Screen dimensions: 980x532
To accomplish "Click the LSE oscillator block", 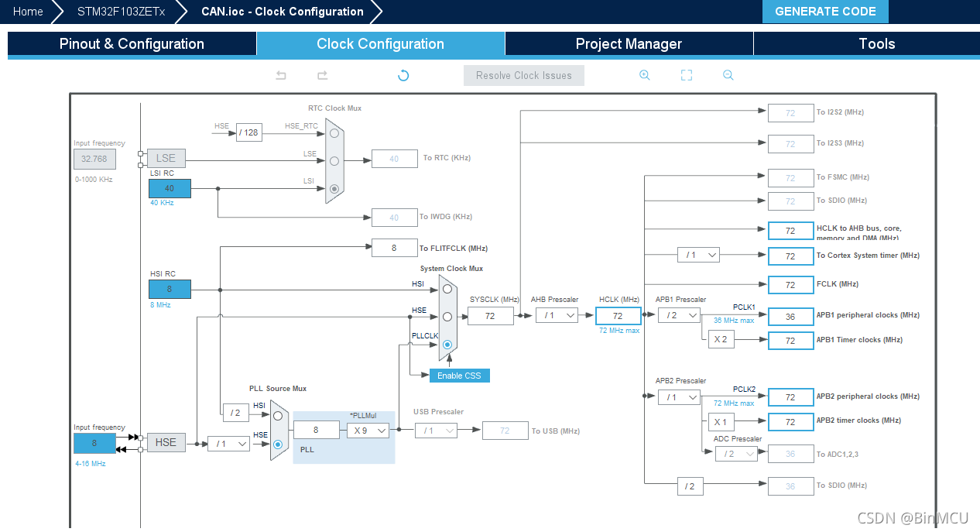I will pyautogui.click(x=166, y=158).
